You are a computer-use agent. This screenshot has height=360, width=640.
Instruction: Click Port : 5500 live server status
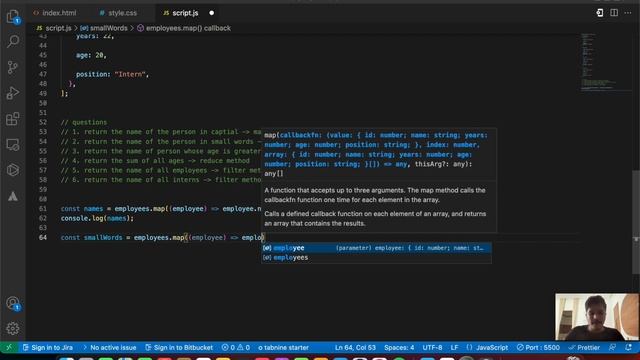click(538, 348)
